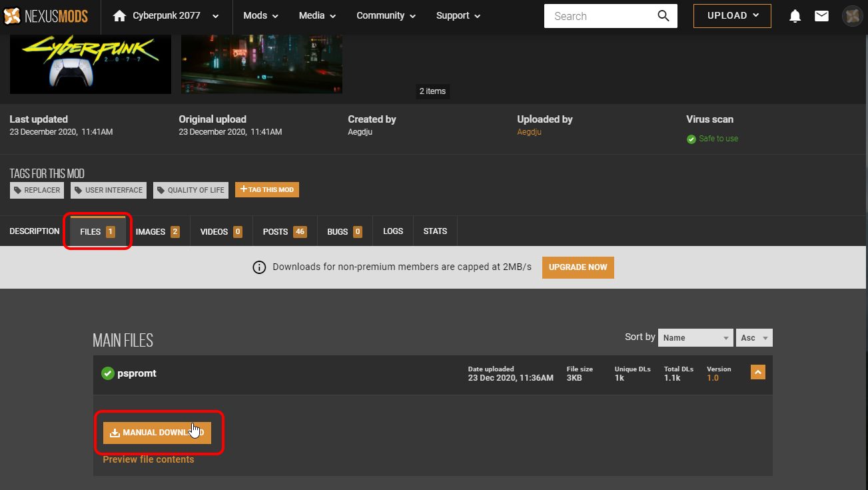
Task: Select the QUALITY OF LIFE tag
Action: pos(191,190)
